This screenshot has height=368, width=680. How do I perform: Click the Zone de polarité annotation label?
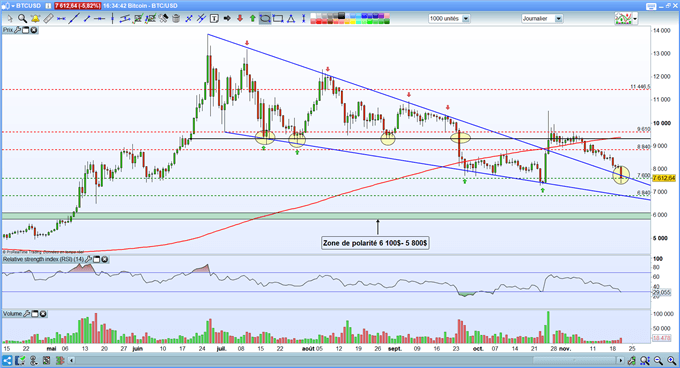(x=375, y=243)
